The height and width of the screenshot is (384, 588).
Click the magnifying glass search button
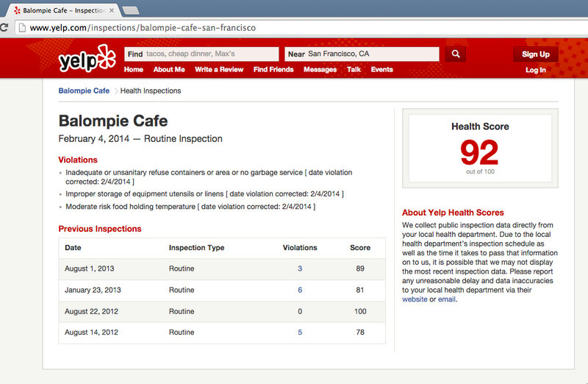456,54
